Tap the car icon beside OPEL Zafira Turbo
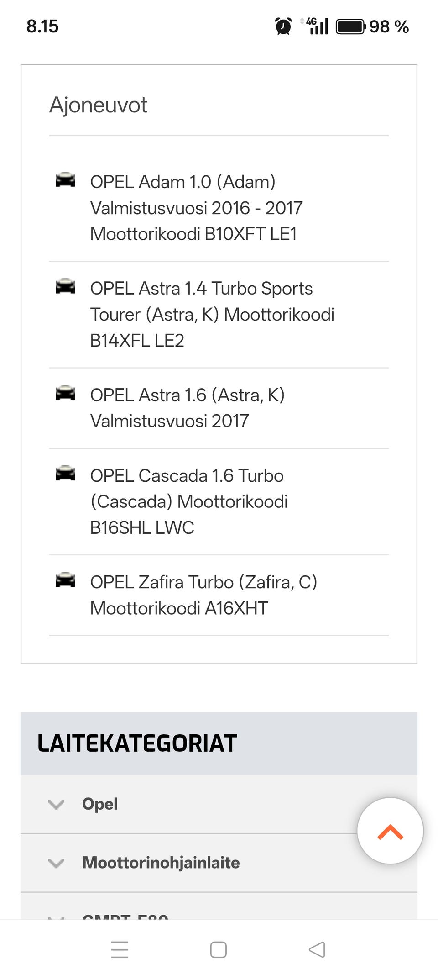The image size is (438, 980). 65,580
